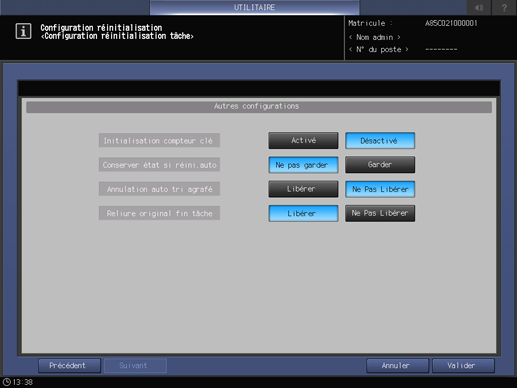Click the Nom admin field
Viewport: 517px width, 388px height.
(375, 37)
